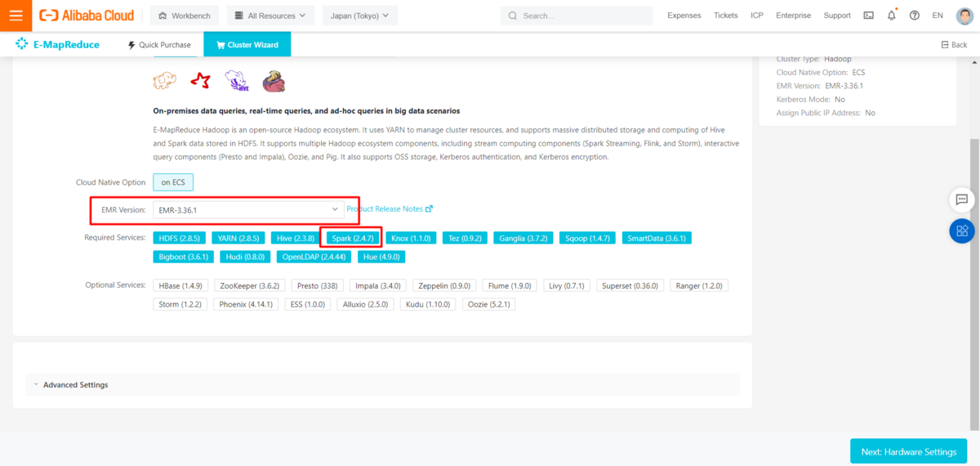Open the user avatar menu
Image resolution: width=980 pixels, height=466 pixels.
tap(964, 16)
